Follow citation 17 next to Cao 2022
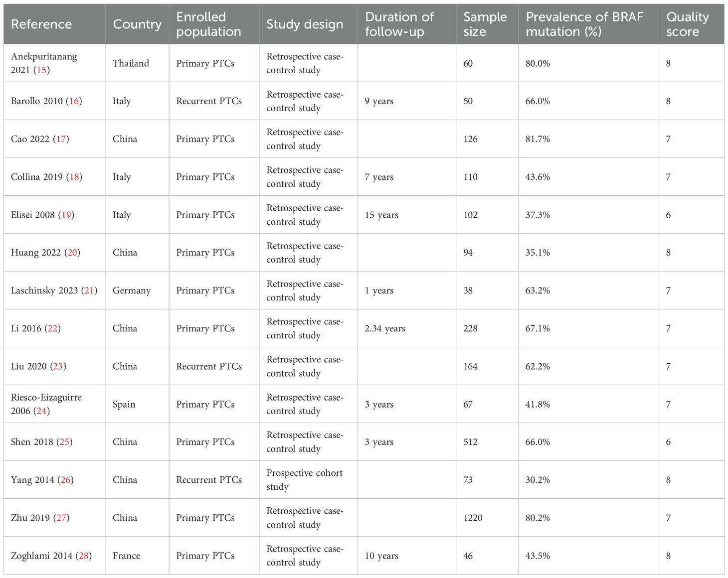 pos(61,139)
